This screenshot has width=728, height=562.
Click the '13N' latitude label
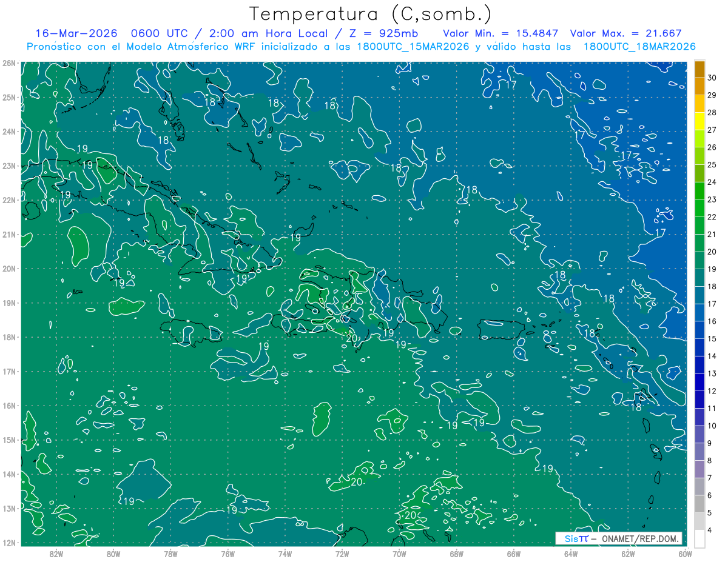(x=9, y=509)
